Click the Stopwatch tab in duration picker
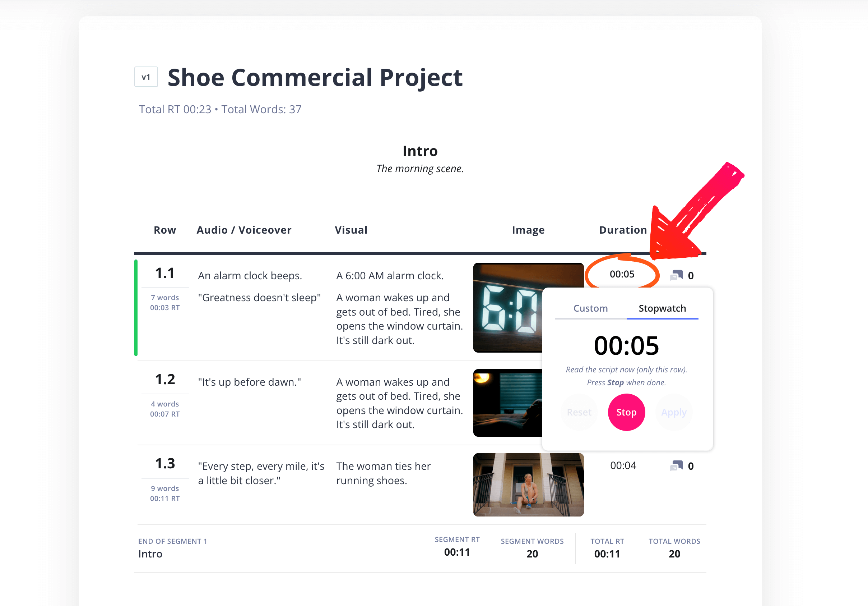The width and height of the screenshot is (868, 606). 662,308
